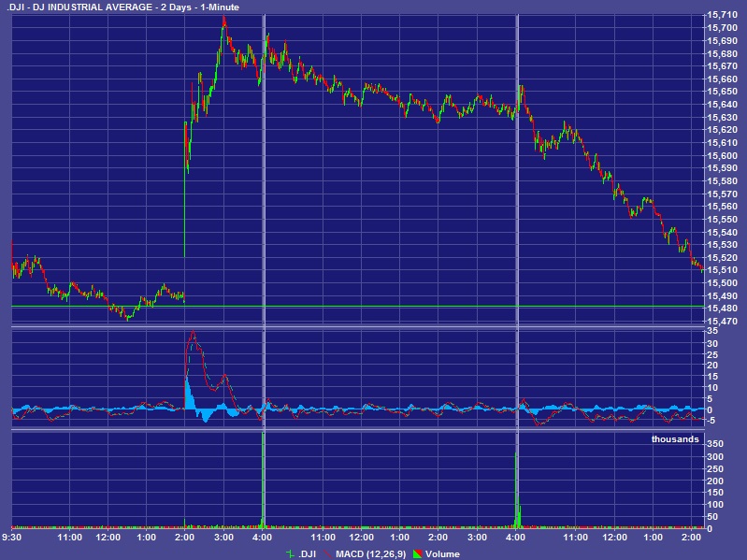Click the 15,700 price axis label
Screen dimensions: 747x560
[x=721, y=28]
